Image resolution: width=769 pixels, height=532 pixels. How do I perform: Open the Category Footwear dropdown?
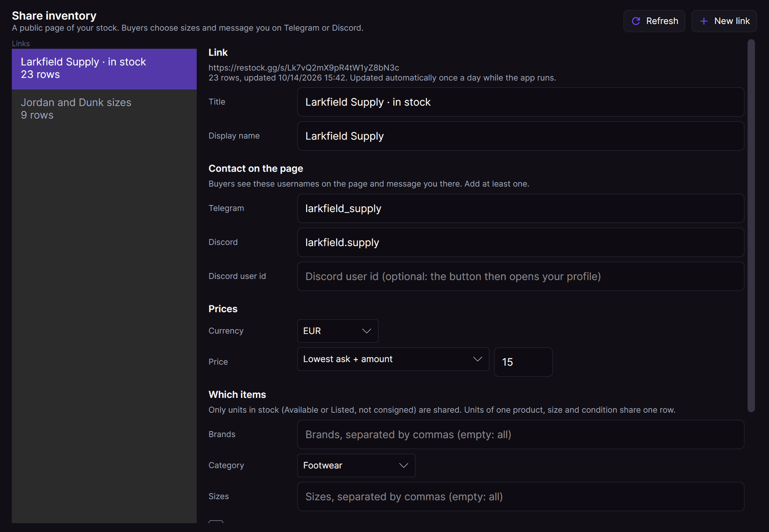tap(356, 465)
